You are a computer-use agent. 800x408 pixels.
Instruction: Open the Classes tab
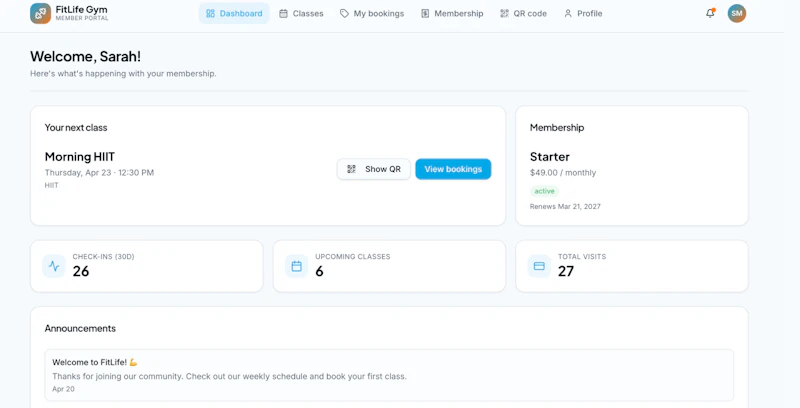point(301,13)
